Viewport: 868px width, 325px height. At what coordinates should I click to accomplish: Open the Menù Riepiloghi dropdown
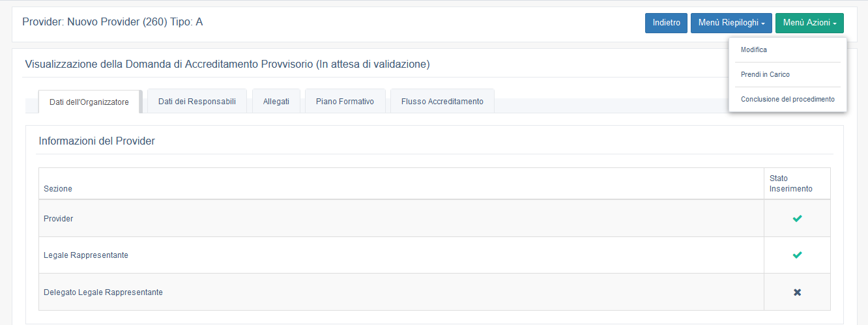coord(731,23)
